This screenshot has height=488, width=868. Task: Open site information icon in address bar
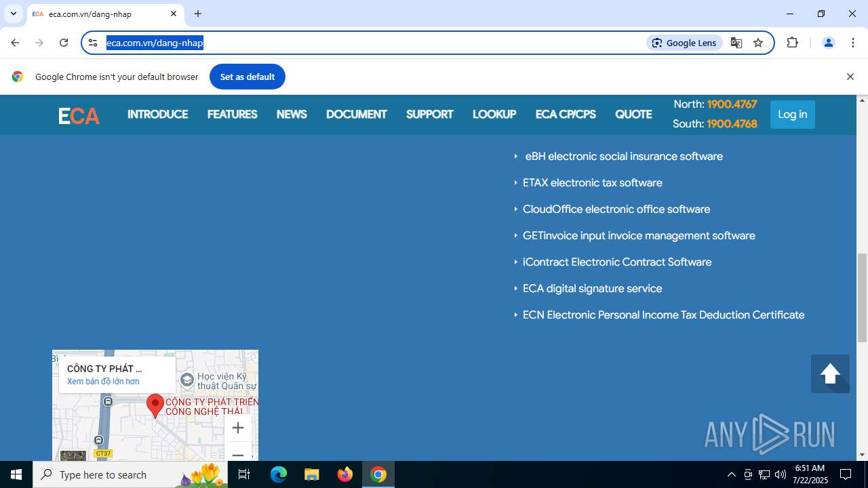[94, 43]
